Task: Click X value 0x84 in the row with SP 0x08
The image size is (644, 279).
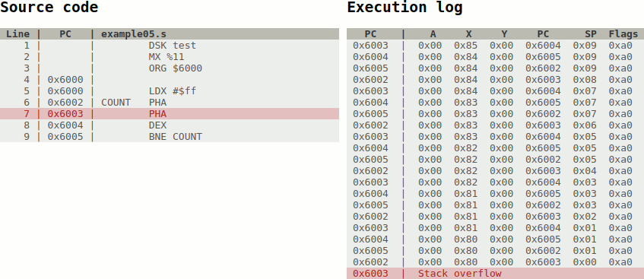Action: [x=466, y=80]
